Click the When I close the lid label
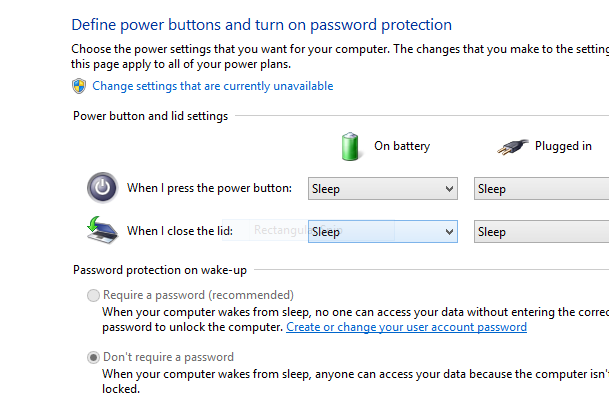Viewport: 609px width, 395px height. point(180,231)
